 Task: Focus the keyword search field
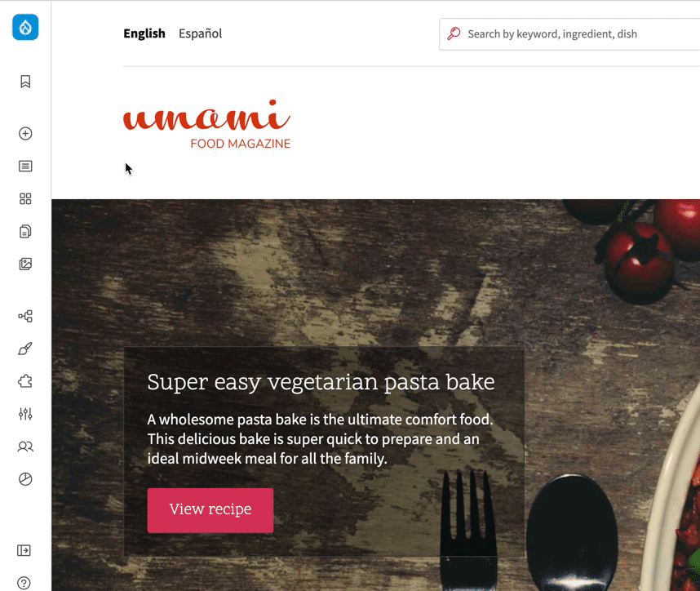pyautogui.click(x=569, y=34)
